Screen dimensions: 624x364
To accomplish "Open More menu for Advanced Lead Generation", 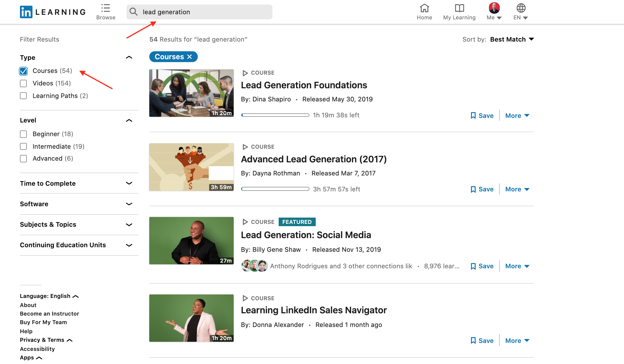I will click(x=517, y=189).
